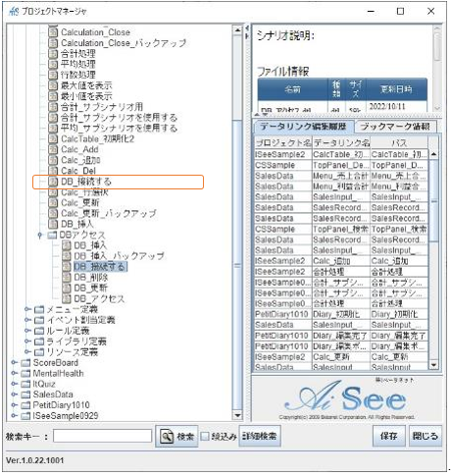Collapse the DBアクセス folder node

coord(40,235)
